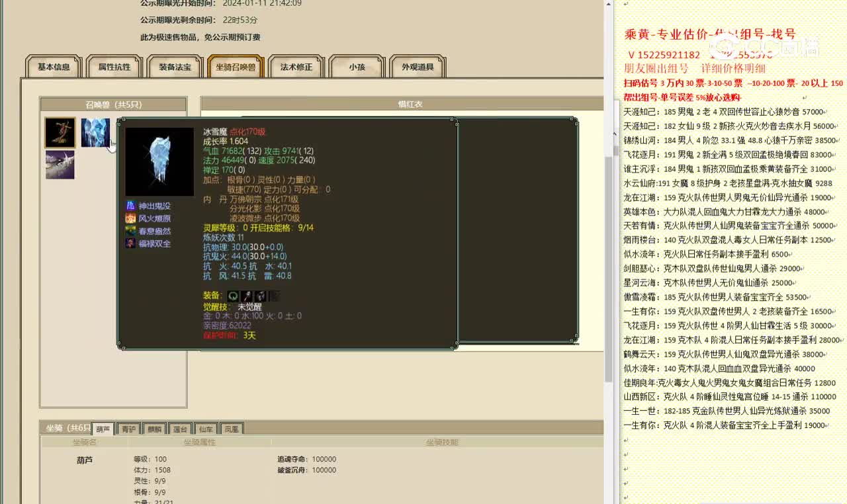Click the 此为极速售物品 notice line
Screen dimensions: 847x504
point(201,38)
